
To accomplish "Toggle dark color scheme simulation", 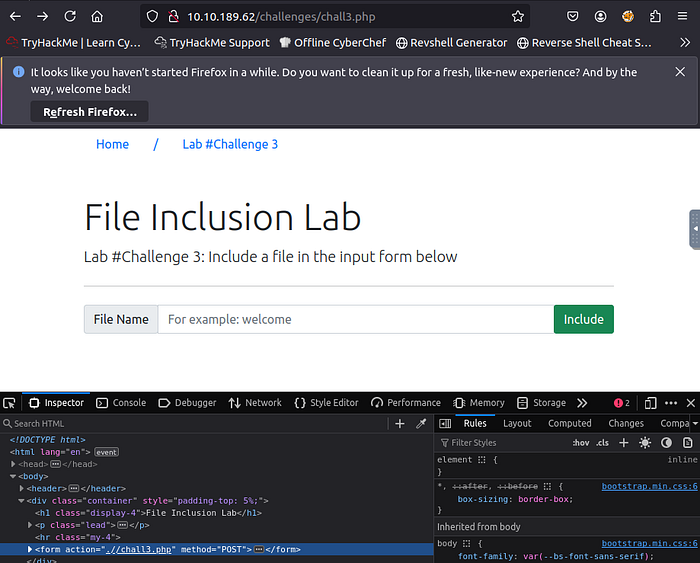I will 666,442.
